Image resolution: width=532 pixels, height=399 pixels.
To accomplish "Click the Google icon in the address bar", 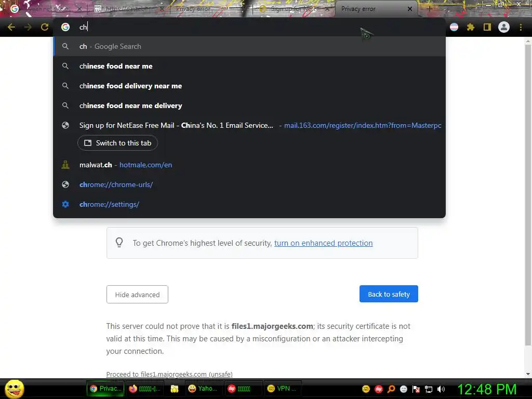I will click(65, 27).
